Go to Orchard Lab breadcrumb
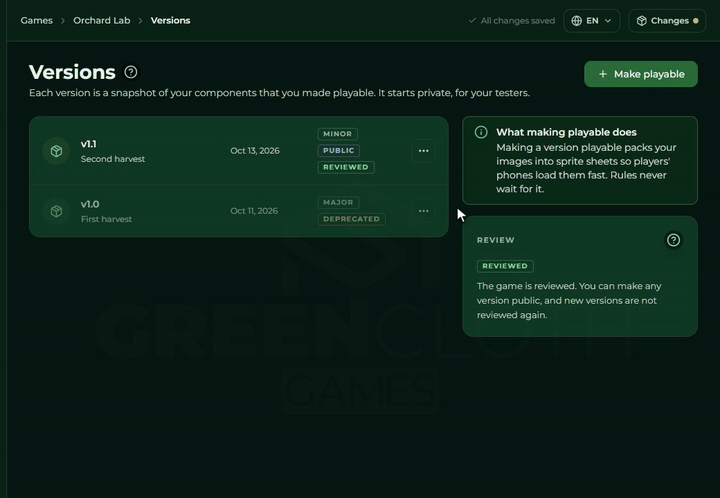The height and width of the screenshot is (498, 720). pyautogui.click(x=101, y=21)
